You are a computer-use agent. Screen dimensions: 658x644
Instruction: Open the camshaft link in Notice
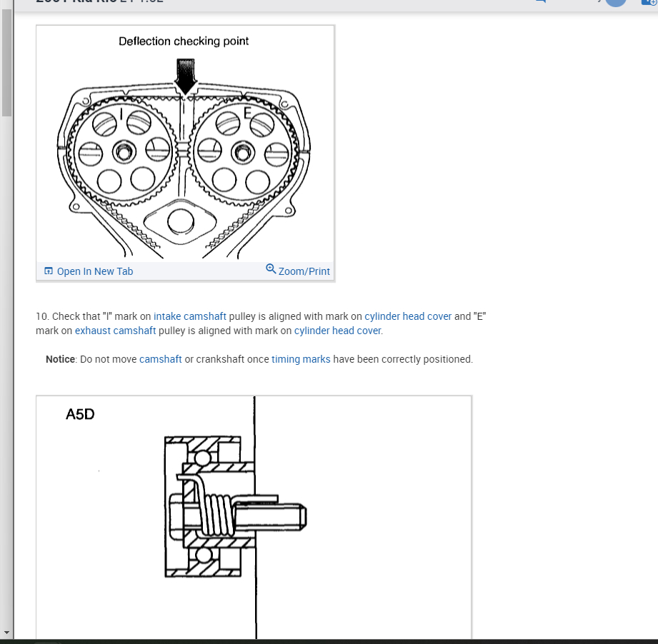pyautogui.click(x=160, y=359)
